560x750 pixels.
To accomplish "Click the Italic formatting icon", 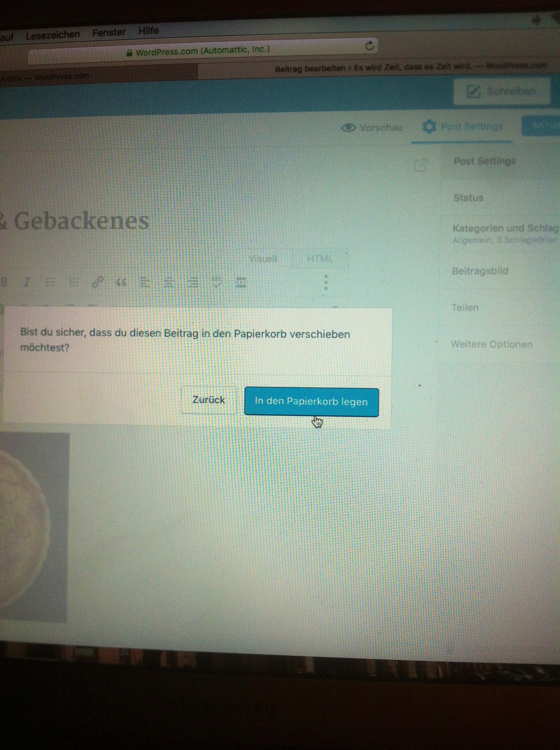I will coord(27,282).
